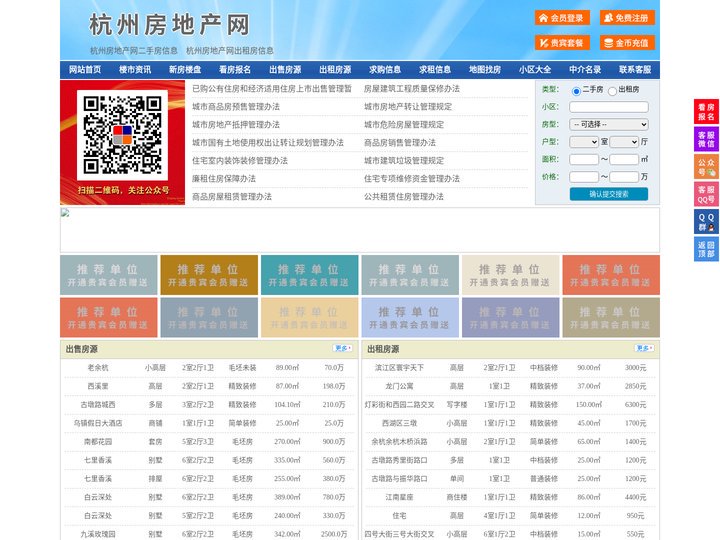Open the 滨江区寰宇天下 rental listing
The image size is (720, 540).
(399, 368)
